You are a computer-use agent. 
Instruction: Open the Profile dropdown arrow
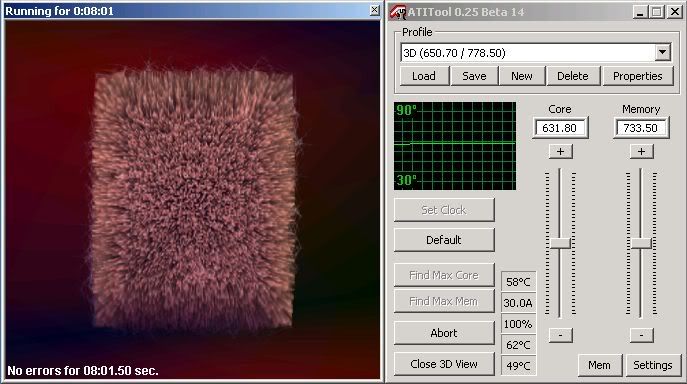pyautogui.click(x=663, y=53)
